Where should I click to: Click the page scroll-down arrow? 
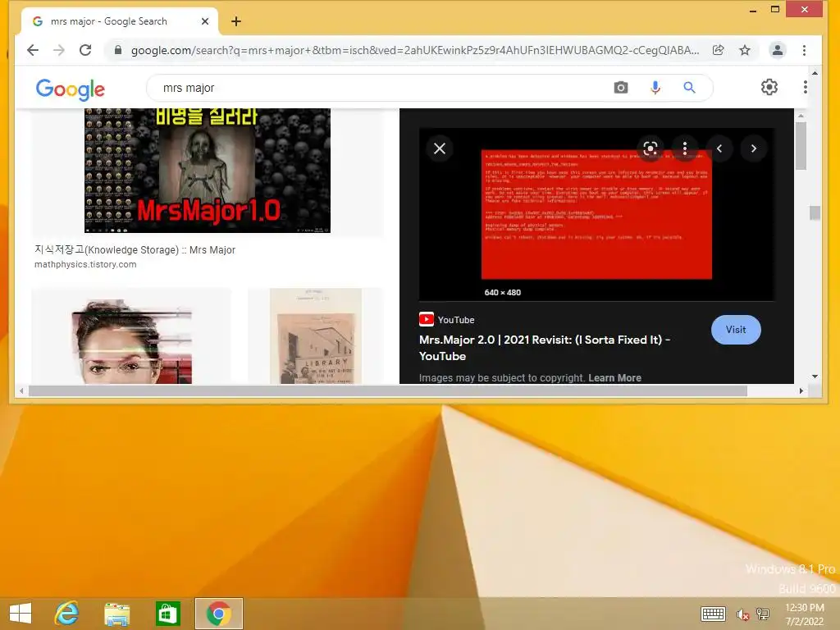(815, 377)
